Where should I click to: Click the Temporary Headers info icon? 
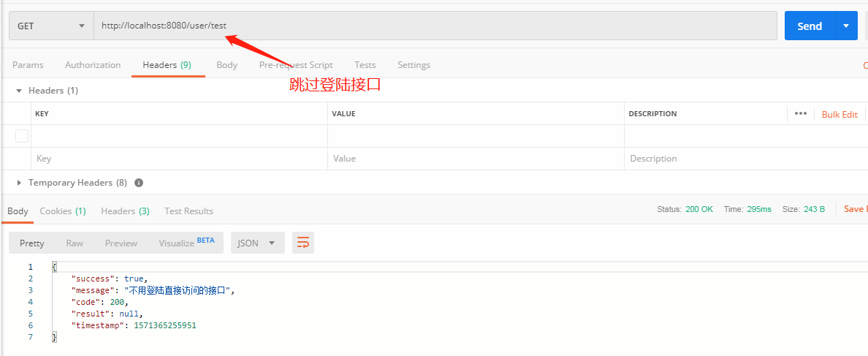[139, 183]
